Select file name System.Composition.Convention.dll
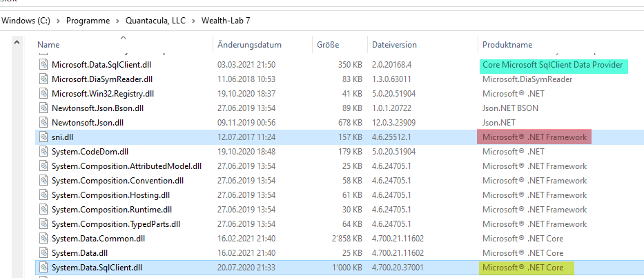This screenshot has height=278, width=644. click(x=117, y=180)
